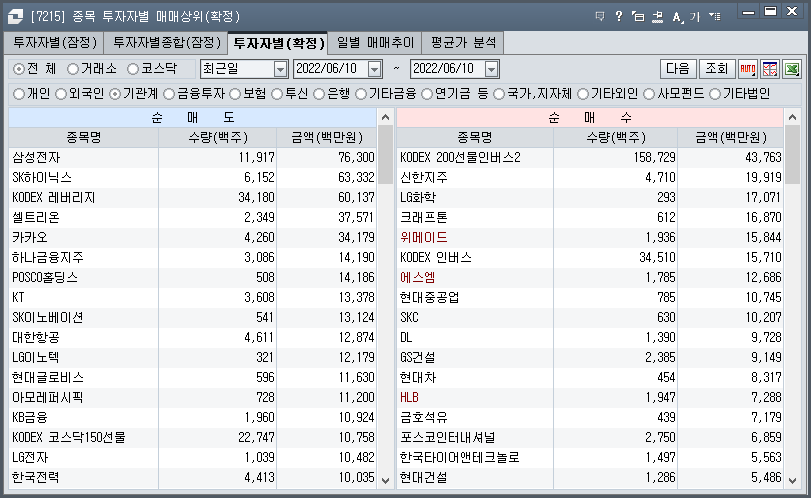Select 삼성전자 row in 순매도 list

pos(192,157)
